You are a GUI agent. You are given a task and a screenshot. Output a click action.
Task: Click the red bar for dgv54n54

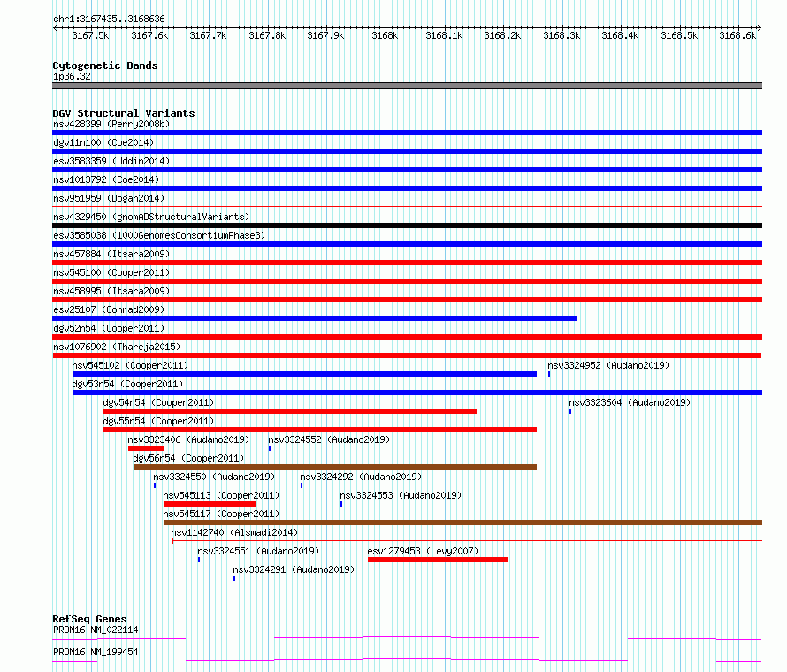tap(290, 411)
